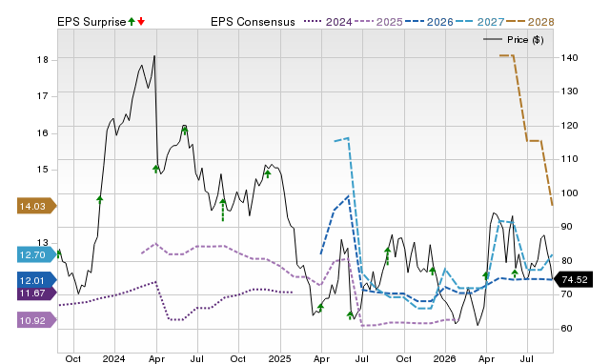Click the green surprise arrow at April 2024 near 15

[155, 169]
